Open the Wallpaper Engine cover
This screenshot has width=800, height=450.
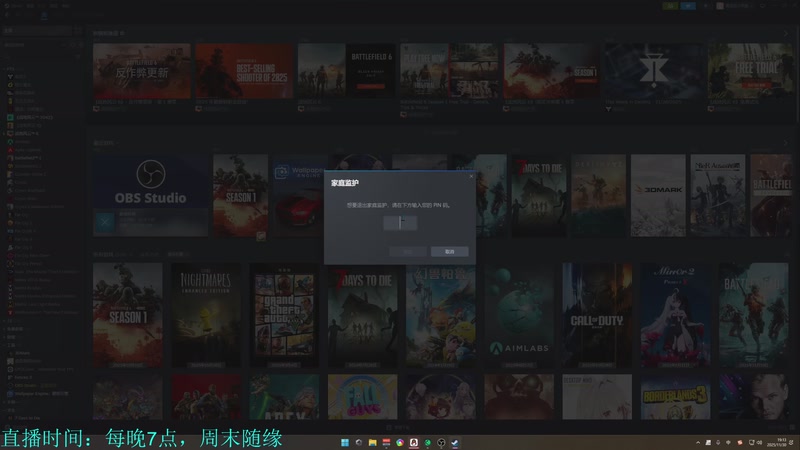tap(298, 195)
